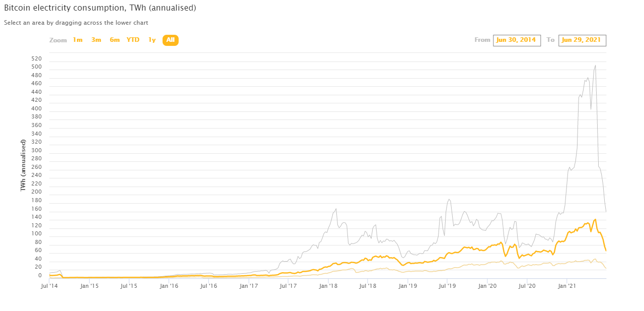The image size is (644, 311).
Task: Click the x-axis label Jan '16
Action: click(x=169, y=286)
